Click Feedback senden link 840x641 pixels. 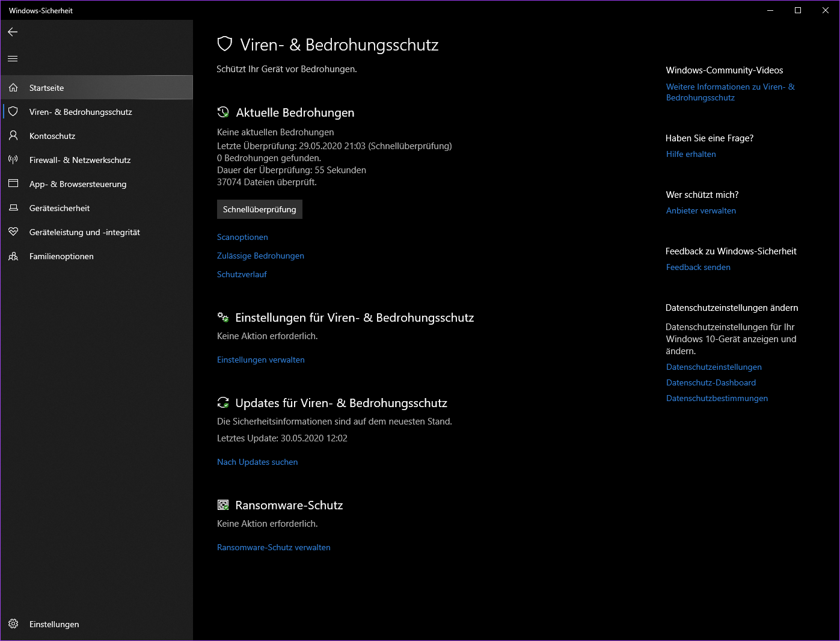tap(698, 267)
